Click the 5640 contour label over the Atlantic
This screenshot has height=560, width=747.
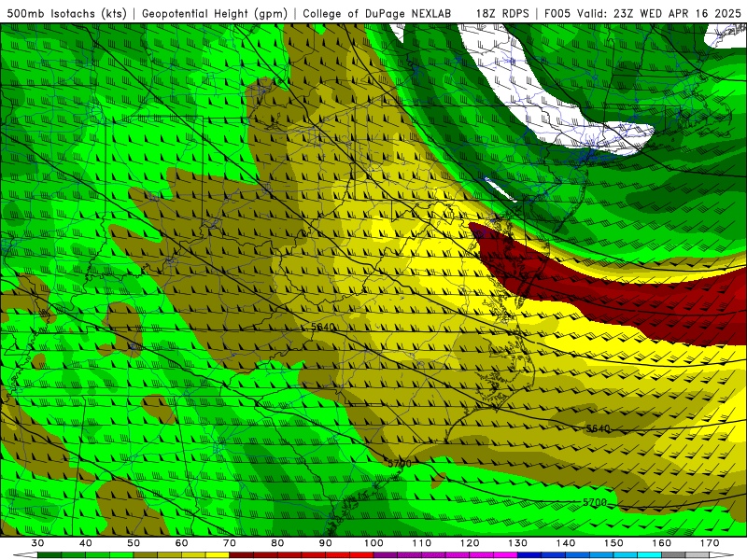598,428
